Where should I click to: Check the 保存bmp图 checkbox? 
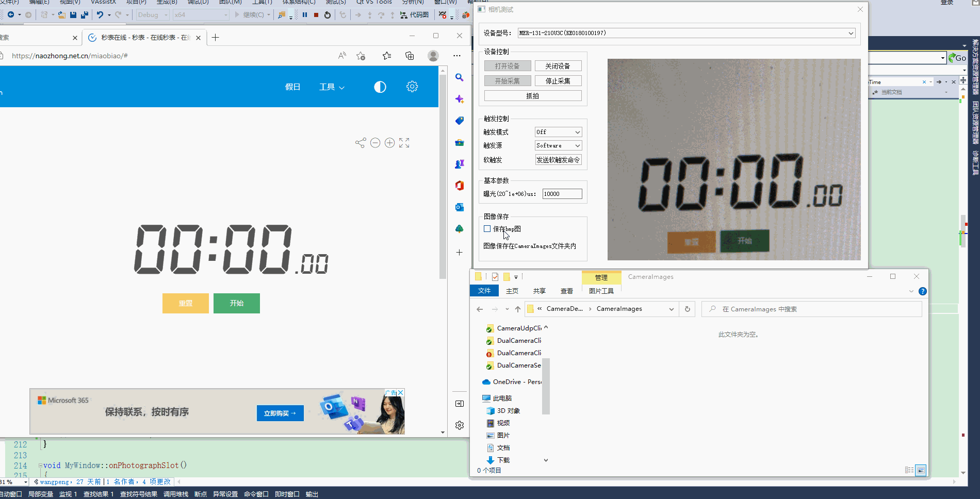(x=487, y=229)
